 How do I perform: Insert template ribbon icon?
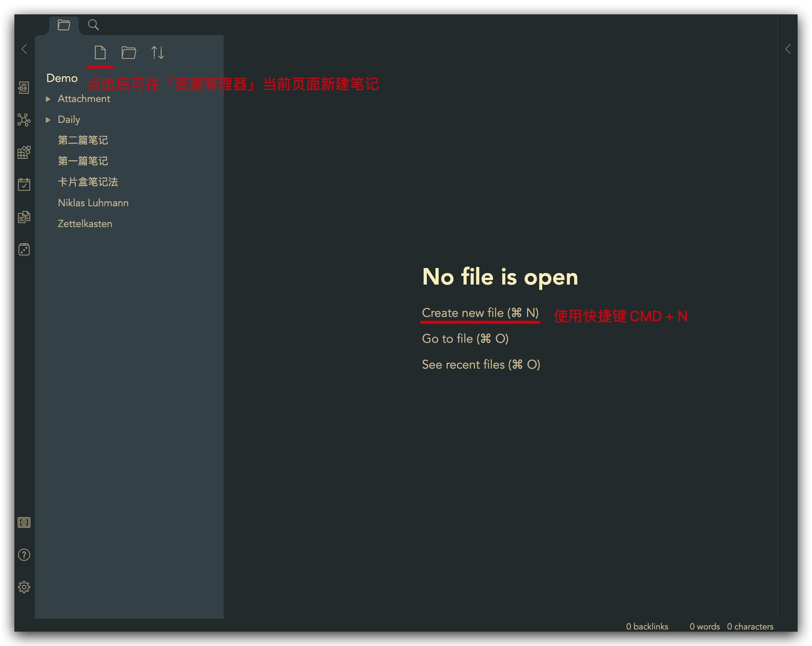[x=24, y=217]
